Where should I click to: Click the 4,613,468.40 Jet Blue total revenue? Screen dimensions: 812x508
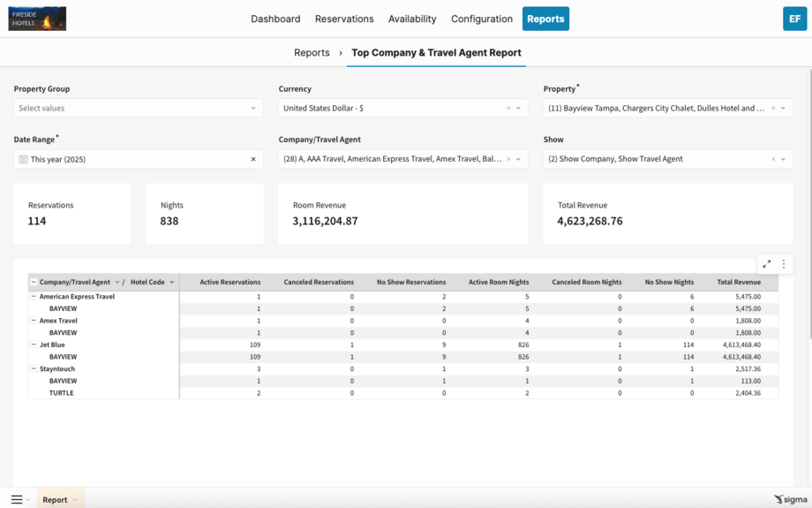click(x=741, y=345)
